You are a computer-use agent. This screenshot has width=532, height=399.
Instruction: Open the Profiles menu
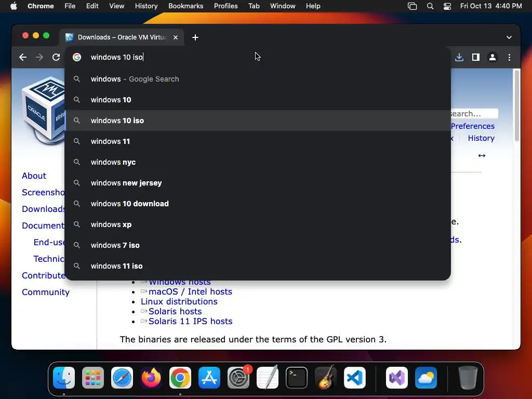click(225, 6)
